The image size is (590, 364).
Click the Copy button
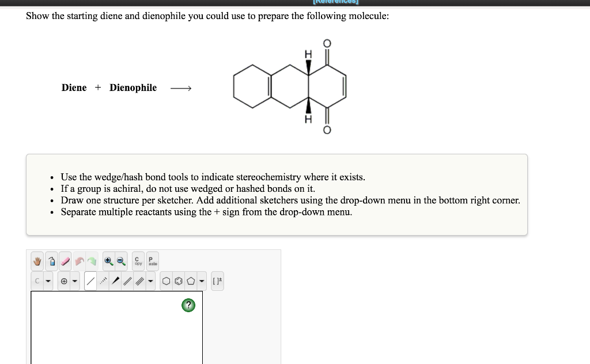point(138,260)
